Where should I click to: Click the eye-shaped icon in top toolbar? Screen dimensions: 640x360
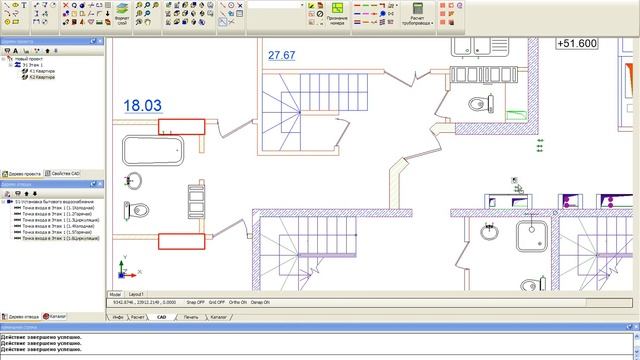(x=15, y=5)
